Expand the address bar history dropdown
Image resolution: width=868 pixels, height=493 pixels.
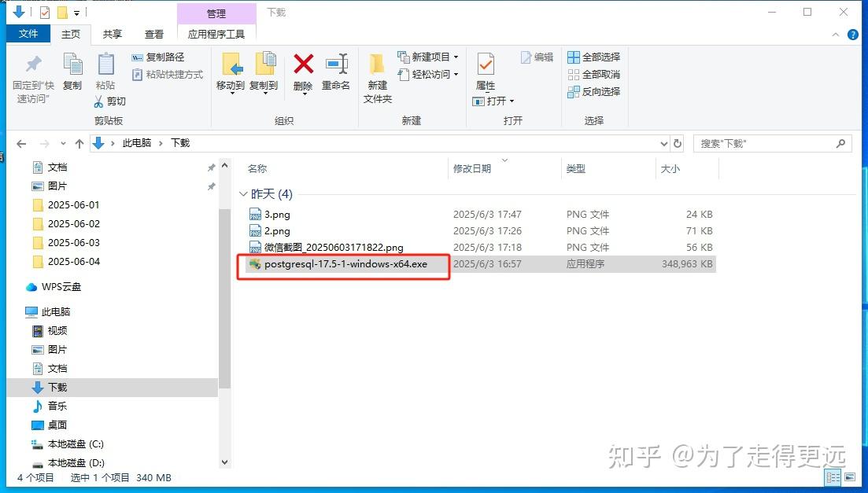(x=664, y=144)
